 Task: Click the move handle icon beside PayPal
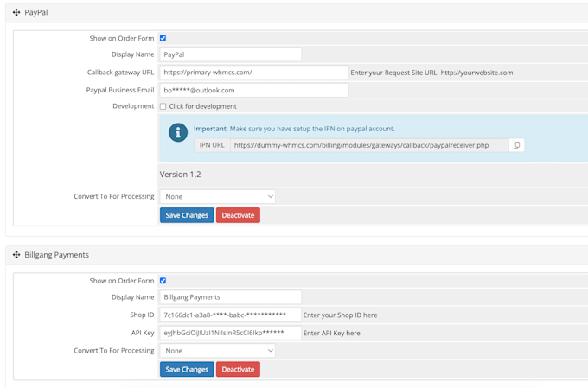click(16, 12)
